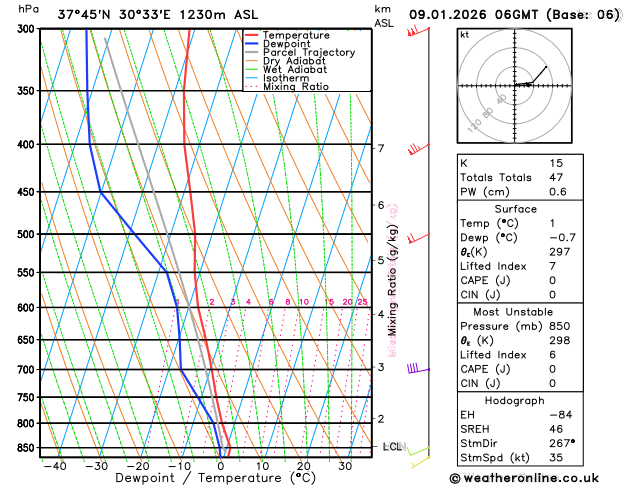Click the '750' pressure level label
629x486 pixels.
click(x=28, y=397)
